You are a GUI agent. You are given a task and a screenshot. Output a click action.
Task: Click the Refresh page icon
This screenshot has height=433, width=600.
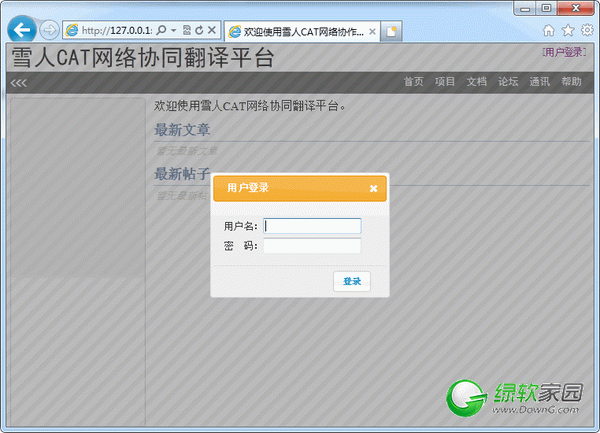pos(199,30)
